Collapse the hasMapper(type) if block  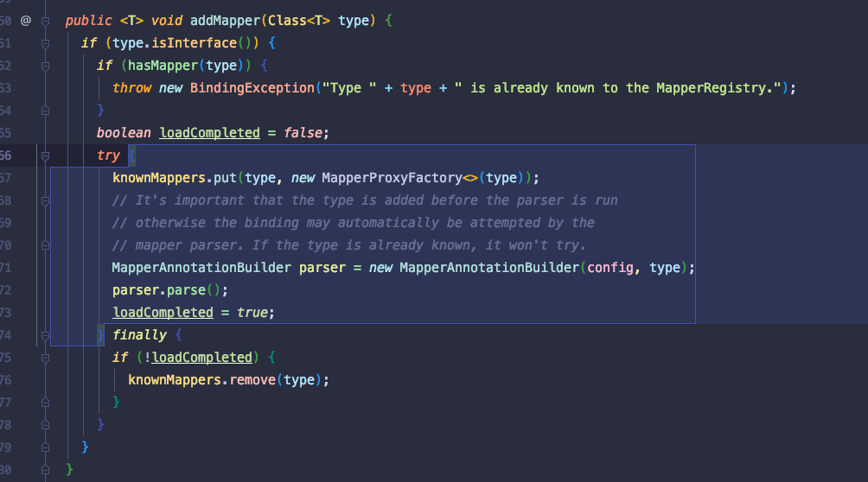pyautogui.click(x=46, y=65)
